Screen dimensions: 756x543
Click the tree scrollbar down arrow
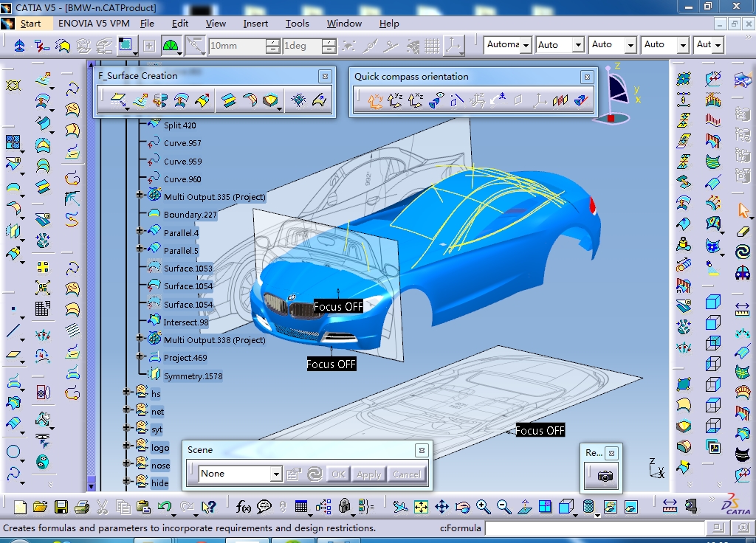tap(91, 486)
